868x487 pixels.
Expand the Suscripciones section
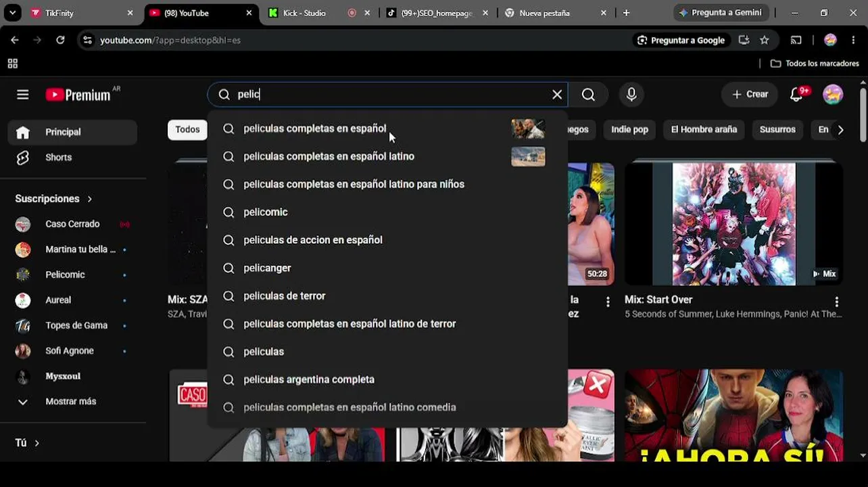point(54,199)
